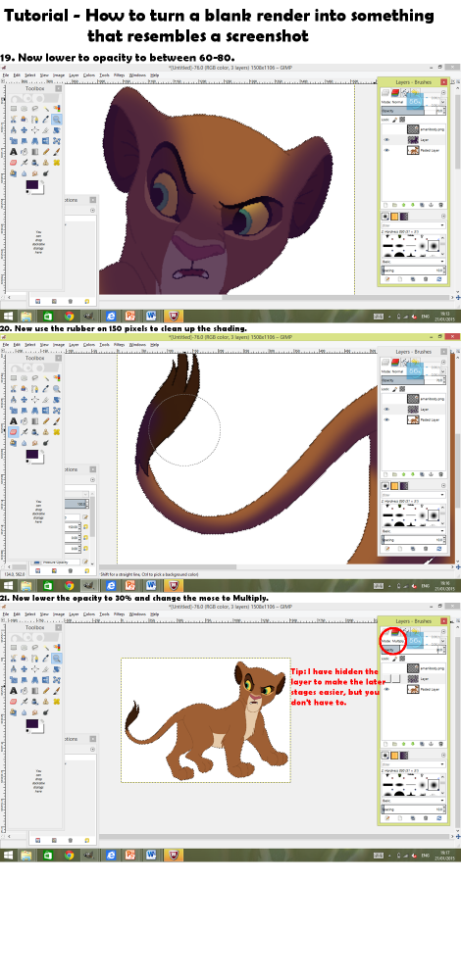
Task: Open Select menu in step 20 window
Action: point(29,344)
